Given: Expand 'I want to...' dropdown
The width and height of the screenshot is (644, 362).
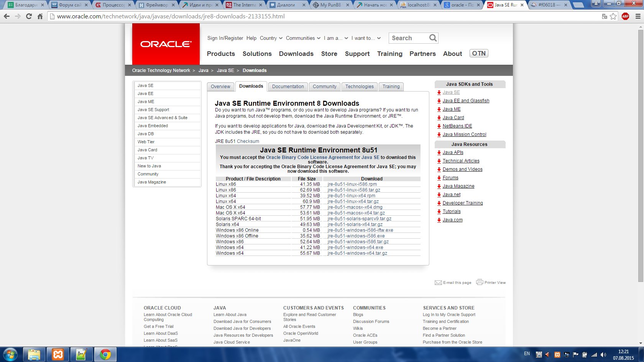Looking at the screenshot, I should [366, 38].
